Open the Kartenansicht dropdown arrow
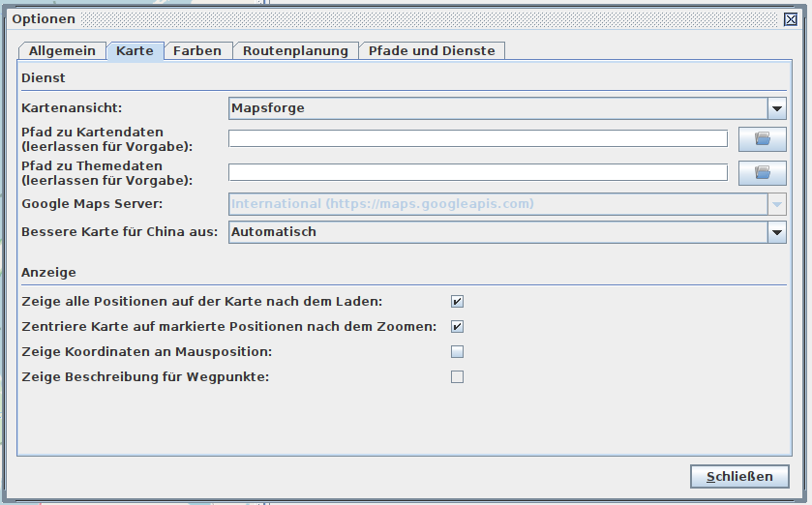The height and width of the screenshot is (505, 812). point(776,108)
